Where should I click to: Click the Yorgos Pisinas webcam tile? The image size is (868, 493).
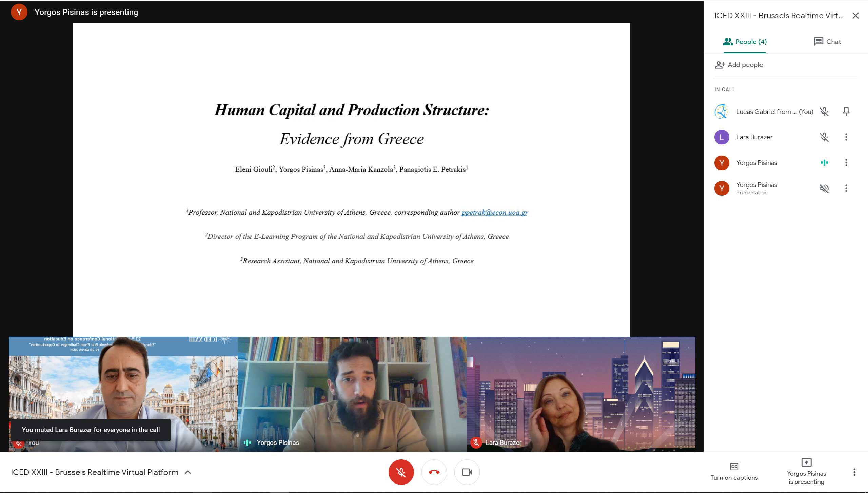[352, 393]
